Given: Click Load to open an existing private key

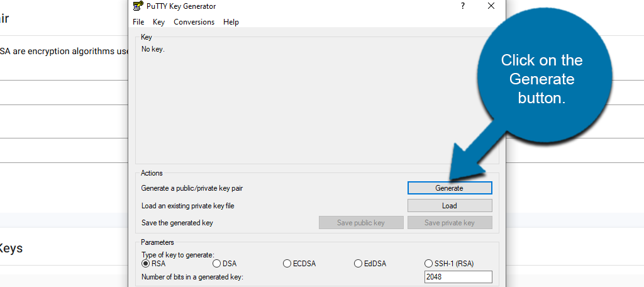Looking at the screenshot, I should (449, 206).
